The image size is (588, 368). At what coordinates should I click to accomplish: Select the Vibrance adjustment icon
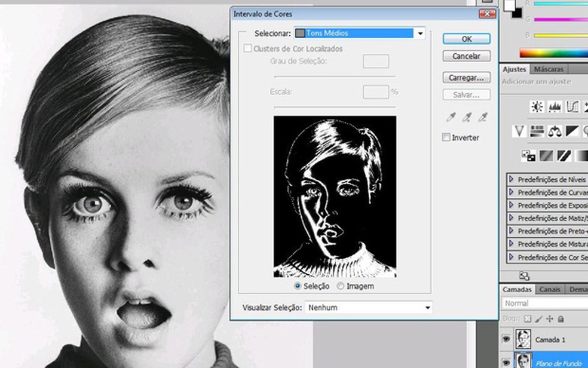click(519, 131)
